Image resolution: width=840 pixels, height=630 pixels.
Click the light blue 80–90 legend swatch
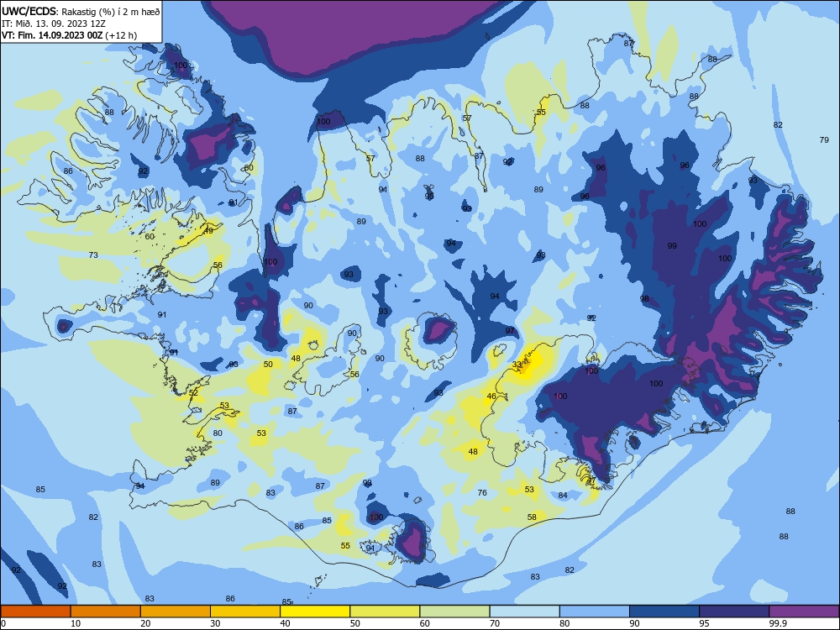pyautogui.click(x=595, y=612)
